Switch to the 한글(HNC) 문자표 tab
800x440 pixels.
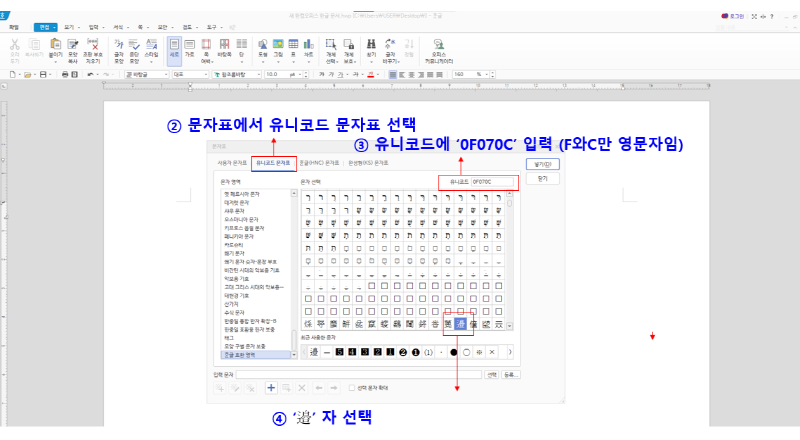coord(319,163)
